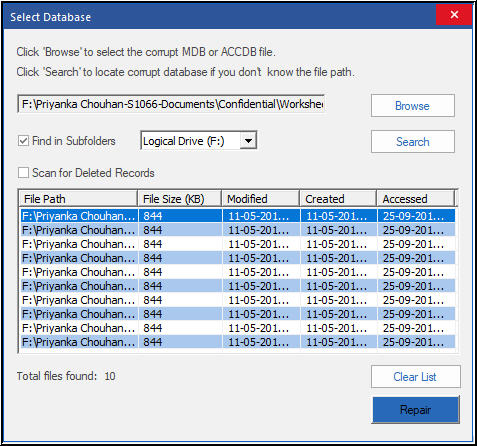
Task: Enable Scan for Deleted Records checkbox
Action: click(x=23, y=173)
